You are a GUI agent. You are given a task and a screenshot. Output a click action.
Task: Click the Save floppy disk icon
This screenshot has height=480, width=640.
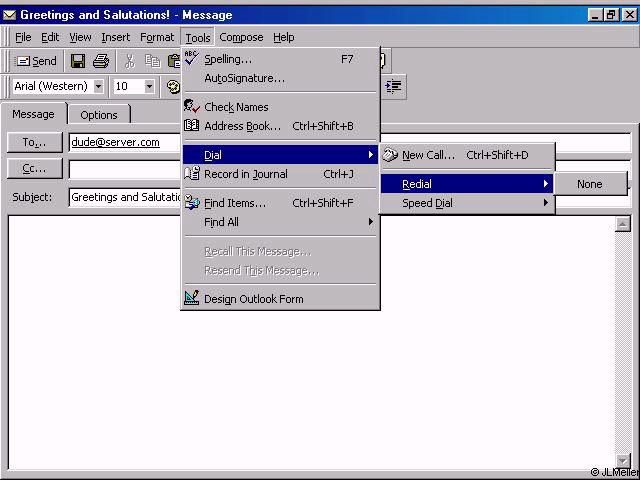[78, 61]
